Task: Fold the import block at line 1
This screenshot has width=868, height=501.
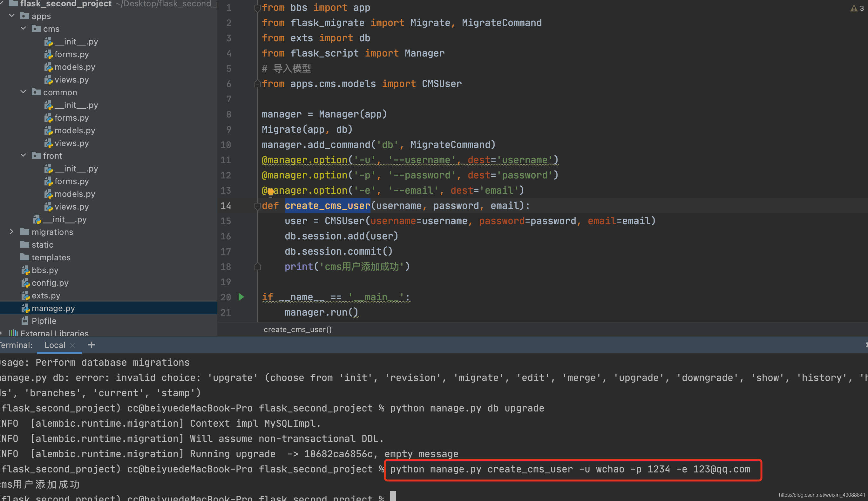Action: coord(257,8)
